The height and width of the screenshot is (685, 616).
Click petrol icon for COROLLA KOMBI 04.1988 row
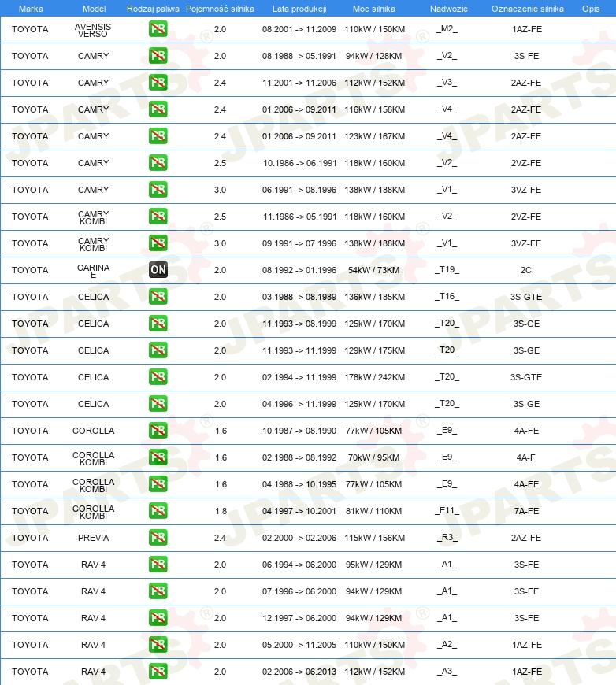tap(158, 484)
